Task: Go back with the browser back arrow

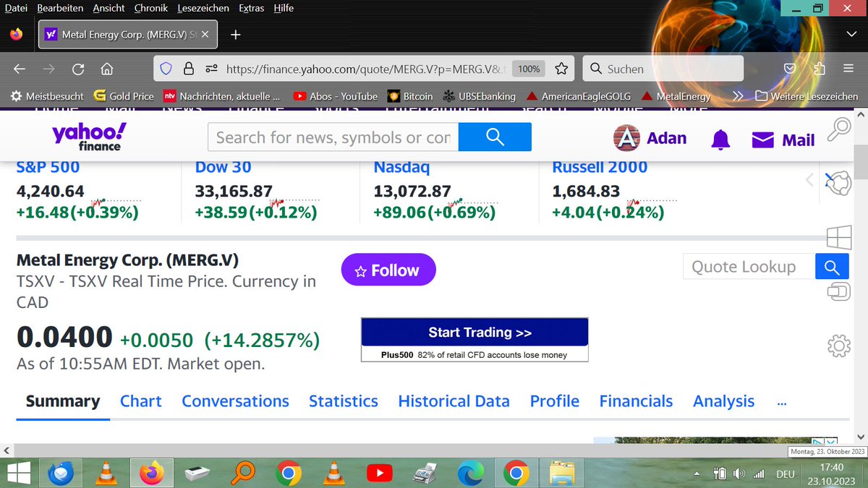Action: pos(20,69)
